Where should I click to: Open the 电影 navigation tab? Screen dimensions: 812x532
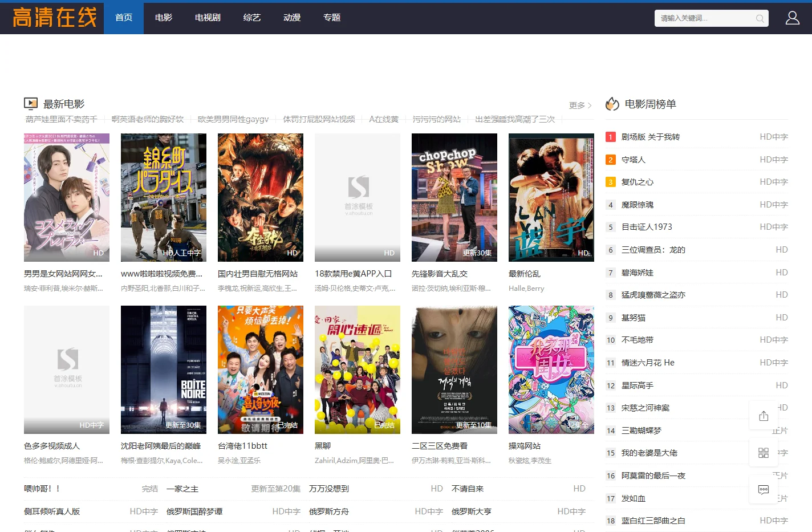point(164,18)
